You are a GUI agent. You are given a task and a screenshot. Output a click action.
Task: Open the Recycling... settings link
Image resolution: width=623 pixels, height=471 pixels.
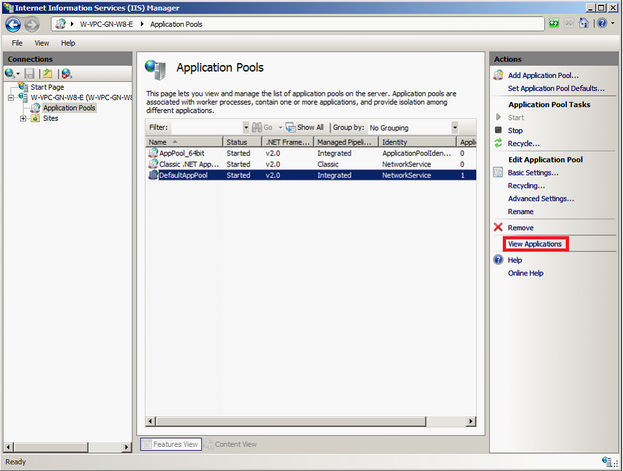pyautogui.click(x=526, y=186)
